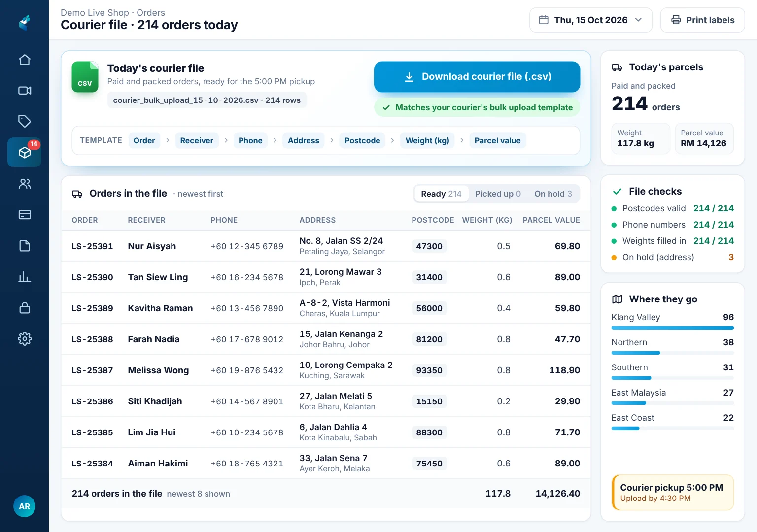Click the Courier pickup 5:00 PM notice

673,493
